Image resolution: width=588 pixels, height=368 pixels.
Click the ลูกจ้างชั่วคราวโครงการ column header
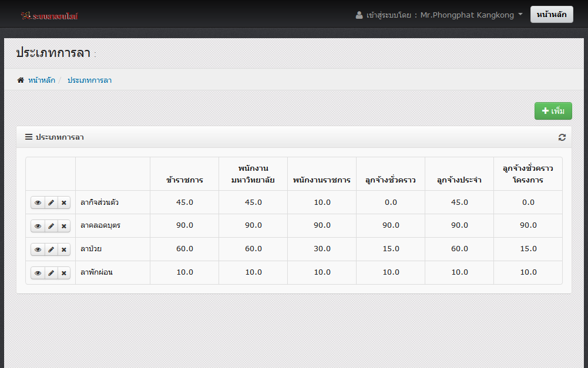(528, 174)
